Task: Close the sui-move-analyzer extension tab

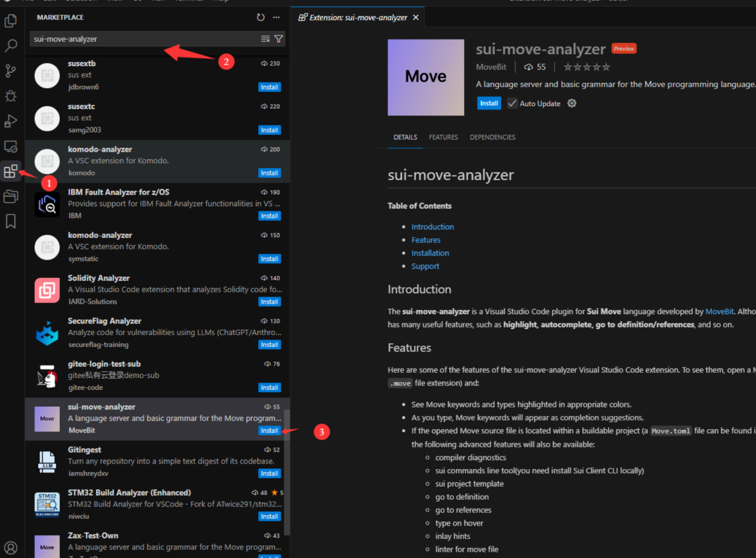Action: point(416,17)
